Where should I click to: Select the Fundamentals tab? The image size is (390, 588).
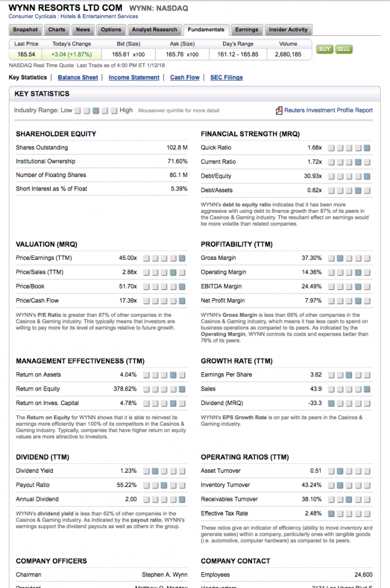pos(206,29)
